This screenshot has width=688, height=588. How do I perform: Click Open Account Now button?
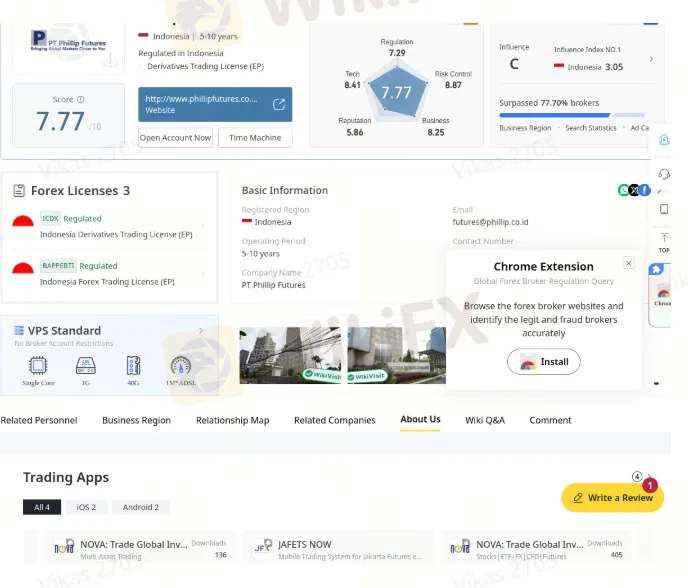(x=176, y=138)
